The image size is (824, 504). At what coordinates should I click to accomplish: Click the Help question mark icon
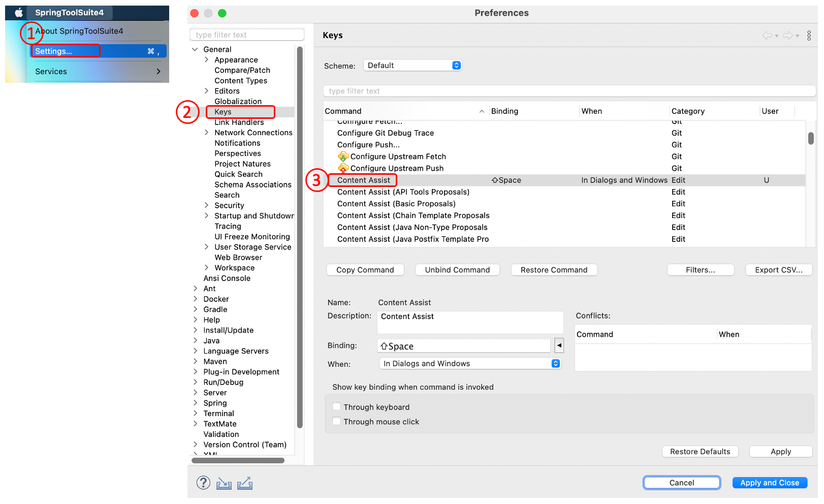(x=203, y=483)
